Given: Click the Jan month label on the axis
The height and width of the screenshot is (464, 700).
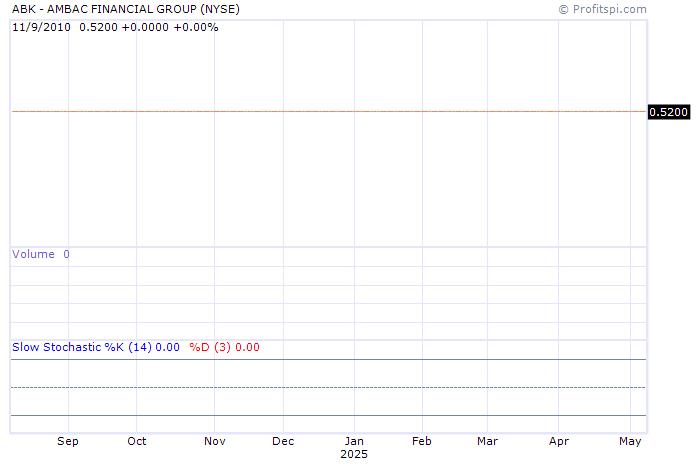Looking at the screenshot, I should click(x=354, y=441).
